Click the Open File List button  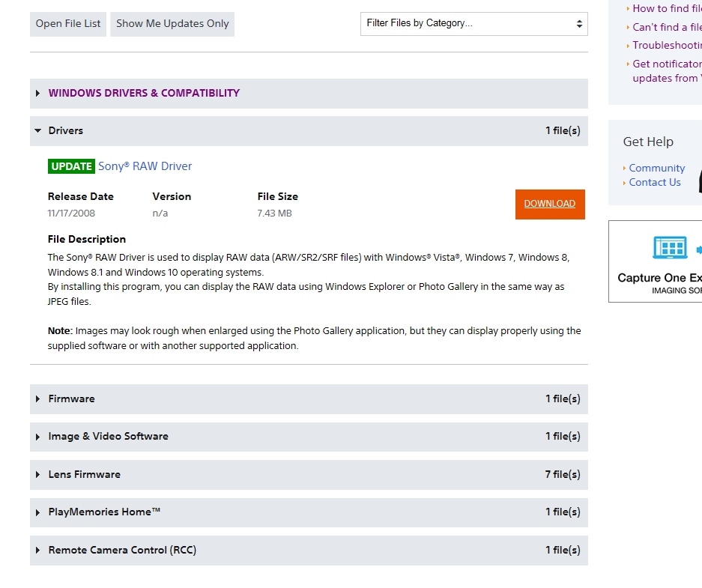(x=68, y=24)
